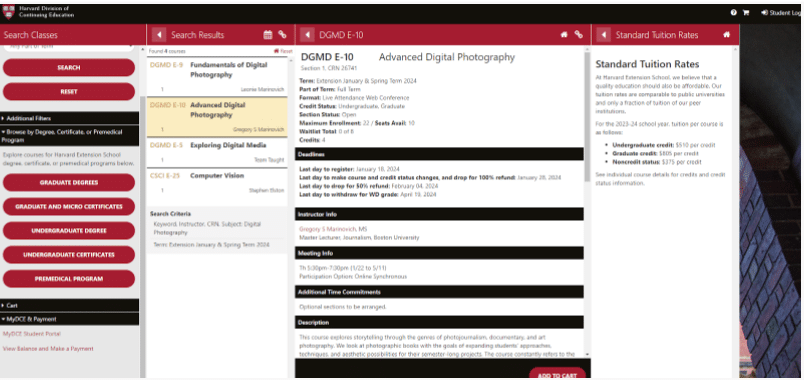804x380 pixels.
Task: Open View Balance and Make a Payment link
Action: click(48, 349)
